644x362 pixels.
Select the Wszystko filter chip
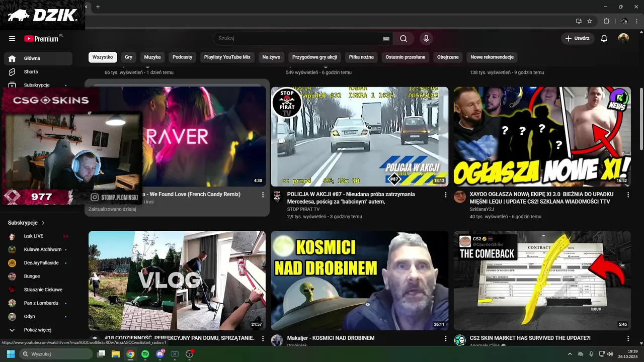click(x=103, y=57)
